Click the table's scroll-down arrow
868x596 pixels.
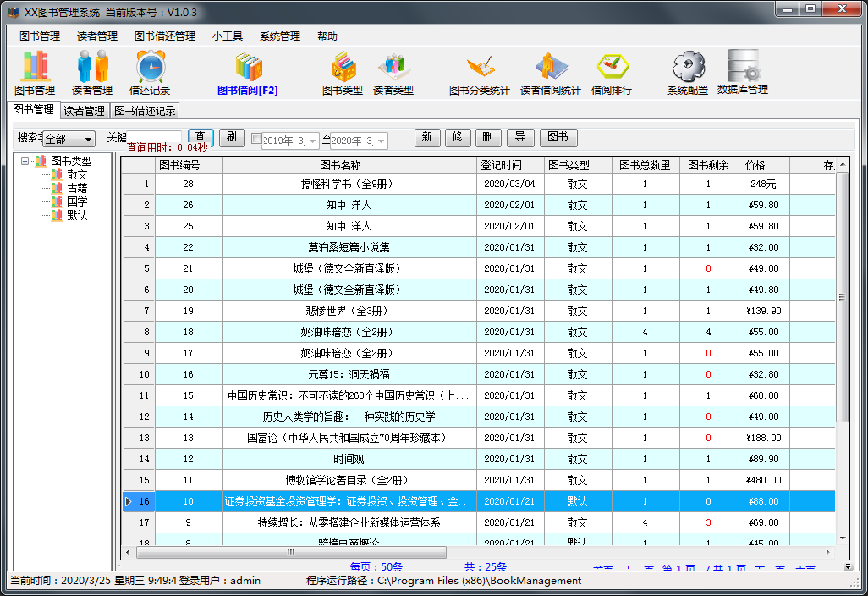click(x=842, y=538)
